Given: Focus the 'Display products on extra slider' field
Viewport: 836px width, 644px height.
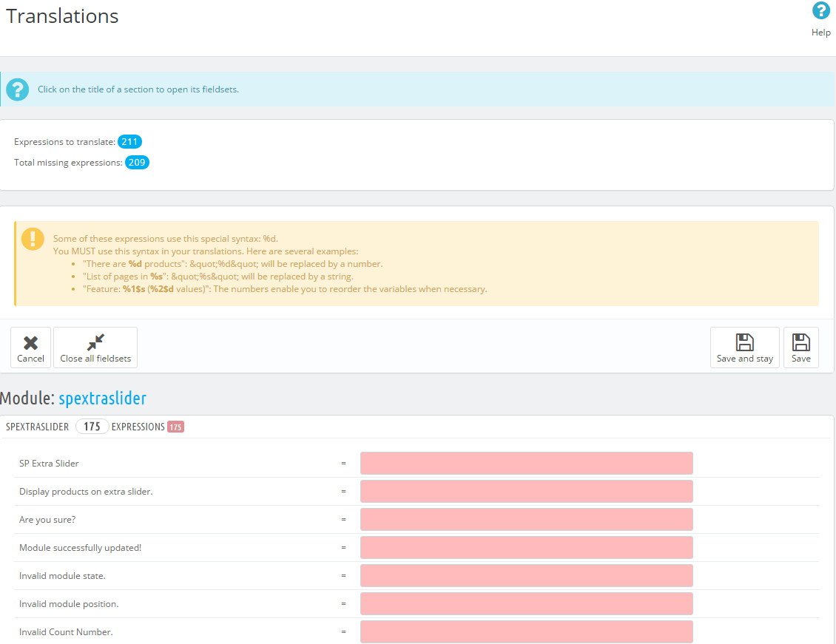Looking at the screenshot, I should point(526,492).
